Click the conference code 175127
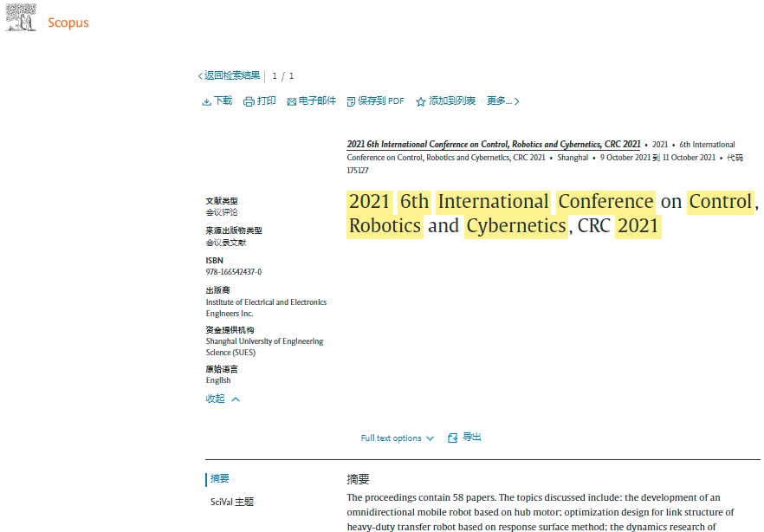Viewport: 764px width, 532px height. [x=358, y=171]
